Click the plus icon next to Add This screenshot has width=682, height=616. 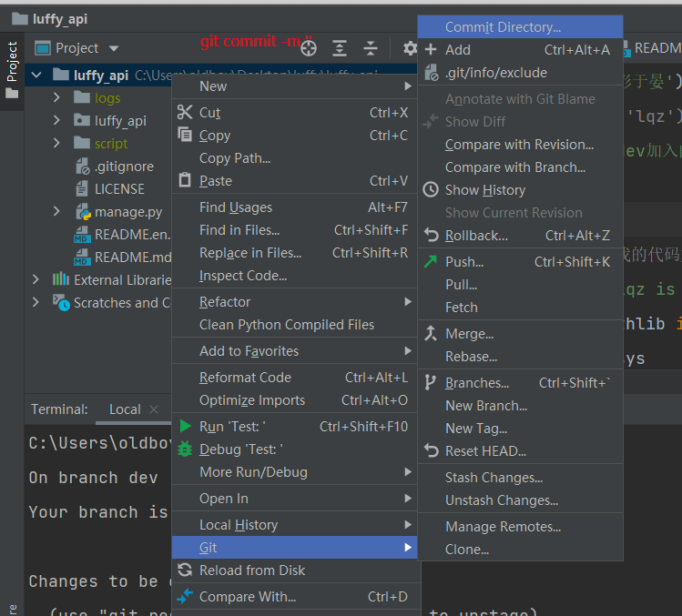(x=431, y=49)
